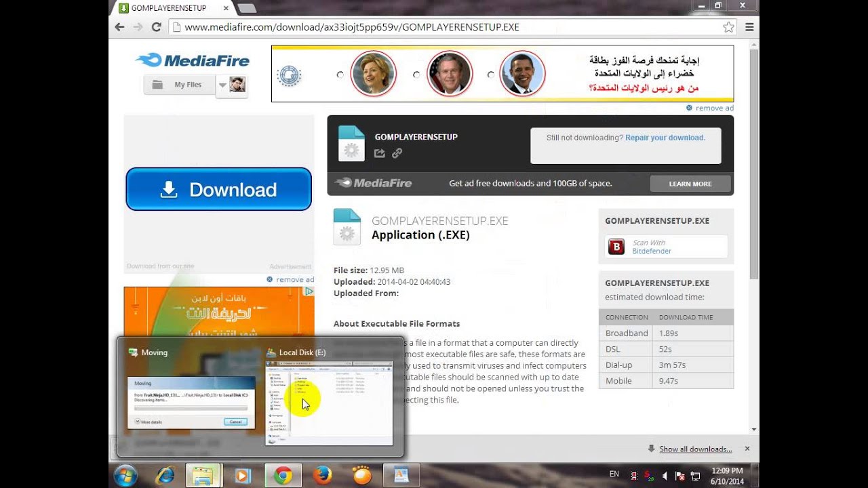
Task: Click the 'Broadband' cell in the table
Action: (x=627, y=333)
